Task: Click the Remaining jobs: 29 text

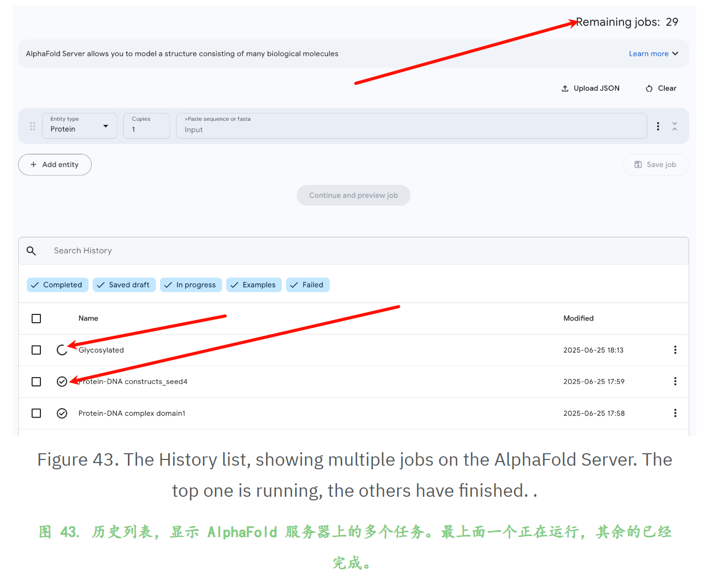Action: (x=627, y=22)
